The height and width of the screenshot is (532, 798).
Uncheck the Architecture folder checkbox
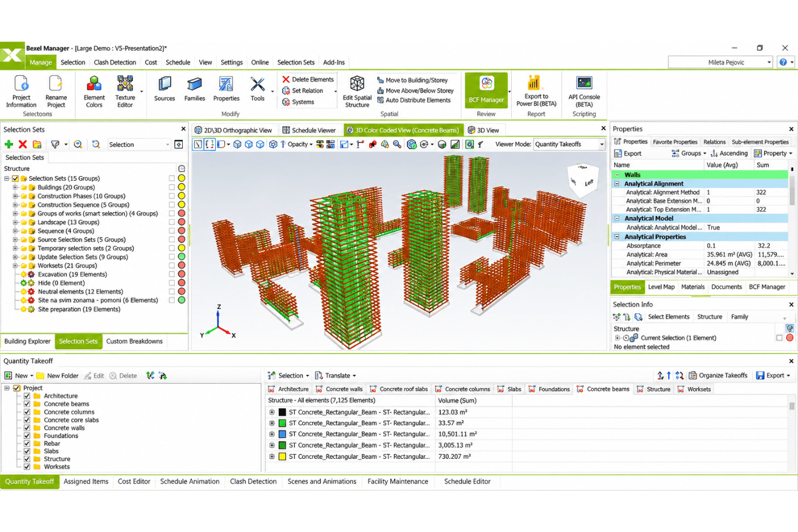tap(26, 396)
